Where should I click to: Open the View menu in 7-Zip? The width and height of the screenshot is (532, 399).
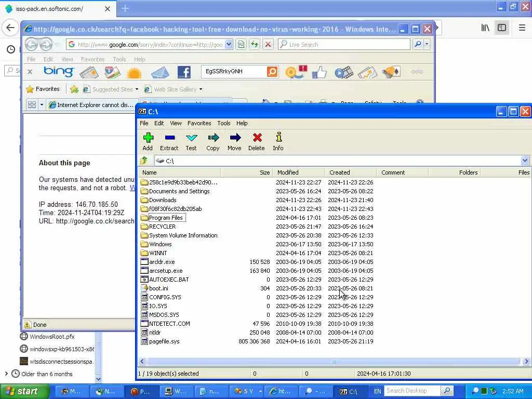coord(176,123)
